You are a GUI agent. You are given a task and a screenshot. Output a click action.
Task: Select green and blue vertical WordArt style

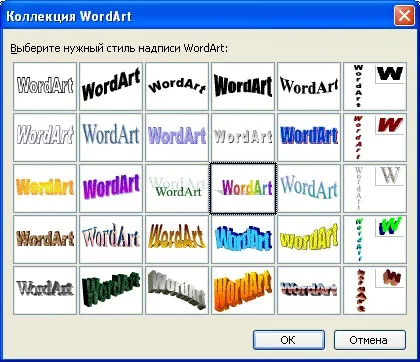point(375,239)
